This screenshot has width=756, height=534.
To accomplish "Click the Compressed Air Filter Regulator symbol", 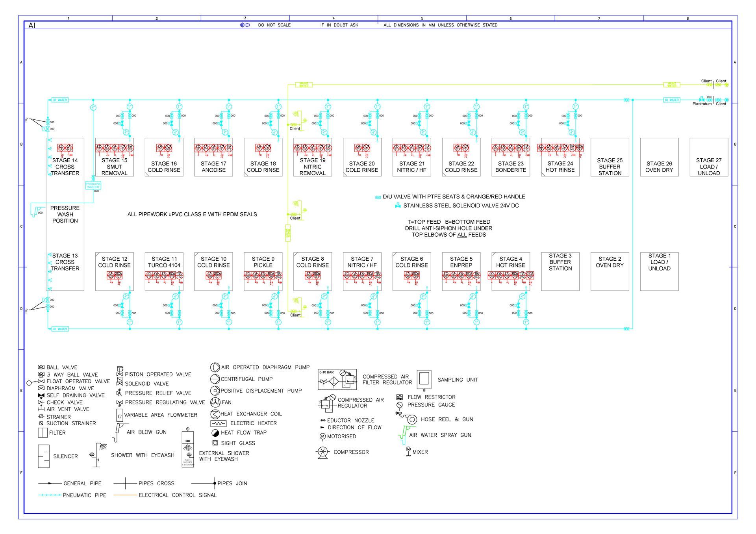I will [x=337, y=379].
